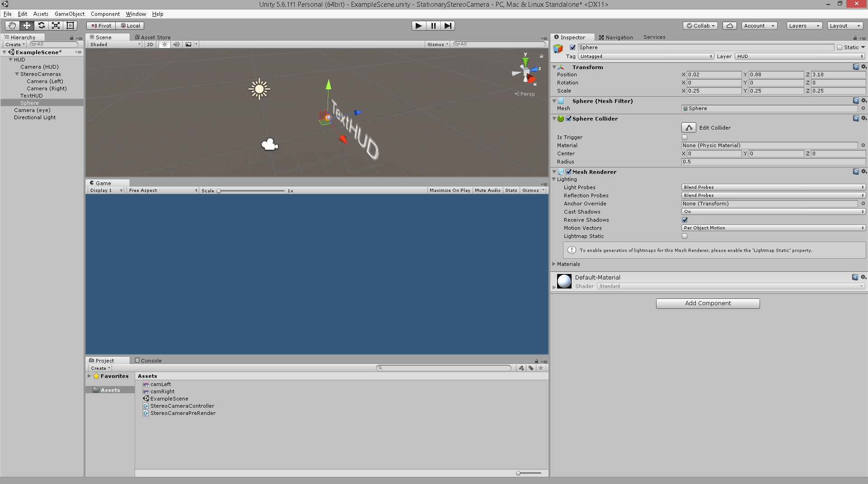Open the Cast Shadows dropdown
868x484 pixels.
(x=773, y=212)
